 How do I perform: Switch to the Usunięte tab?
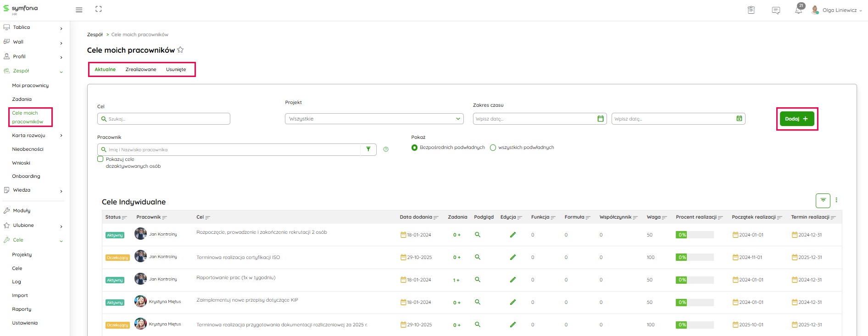pos(176,70)
